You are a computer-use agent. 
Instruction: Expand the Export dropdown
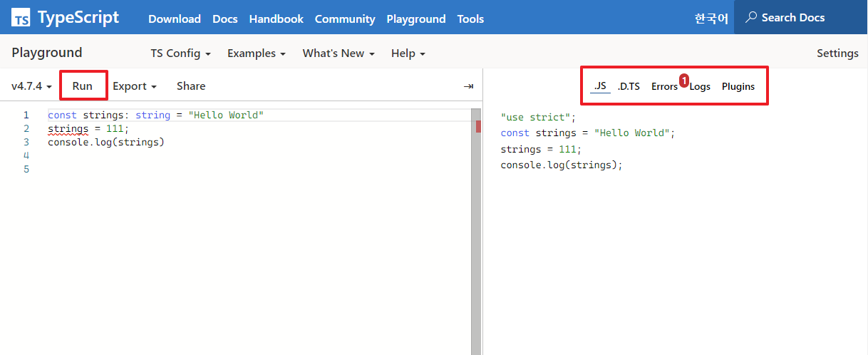135,86
